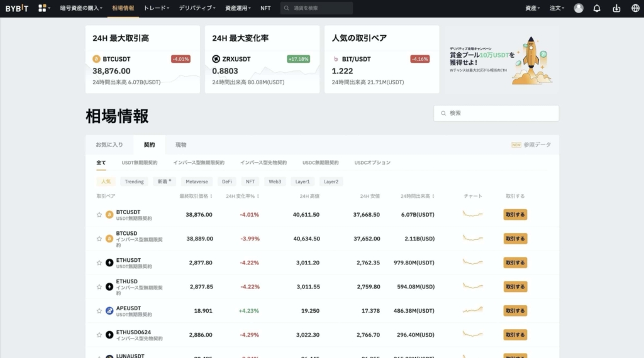Image resolution: width=644 pixels, height=358 pixels.
Task: Click the APEUSDT row coin icon
Action: (x=109, y=311)
